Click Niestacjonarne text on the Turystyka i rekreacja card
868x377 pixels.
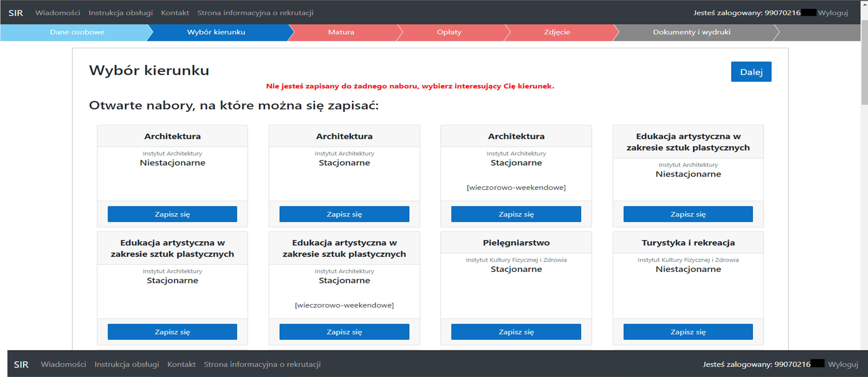pos(688,269)
